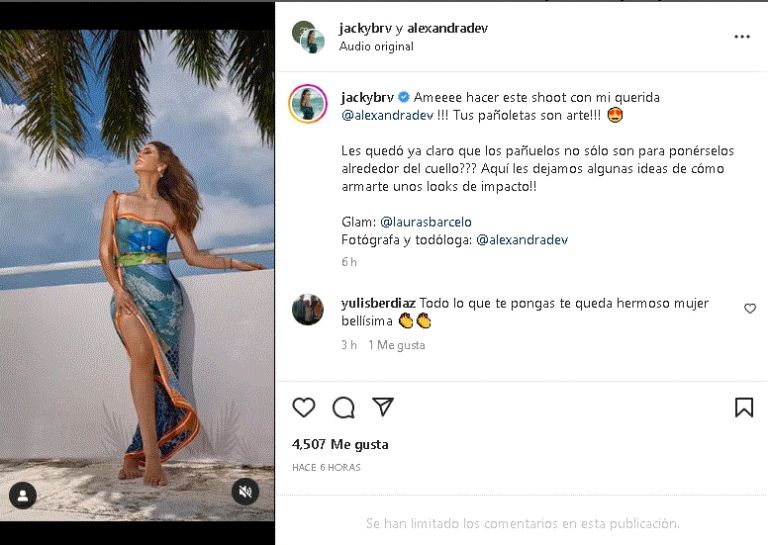Screen dimensions: 768x545
Task: View likes on the comment, 1 Me gusta
Action: tap(396, 345)
